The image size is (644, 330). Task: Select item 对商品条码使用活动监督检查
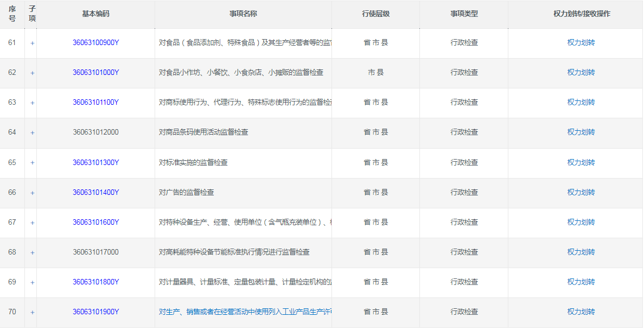pyautogui.click(x=203, y=132)
